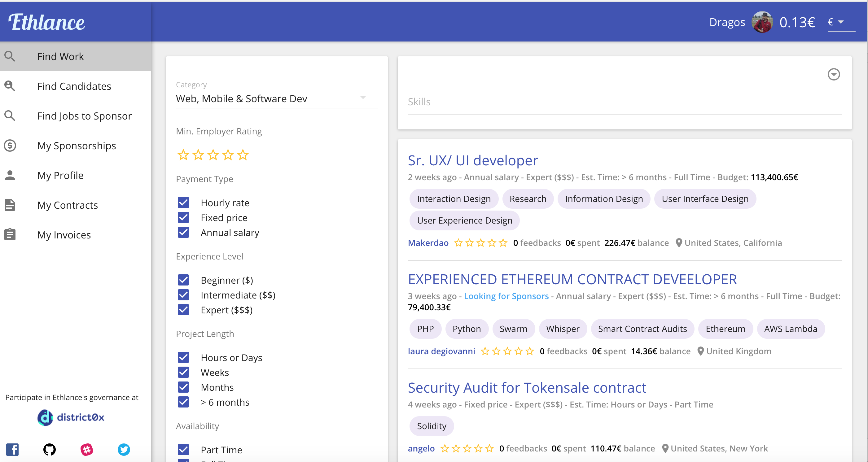Toggle the Expert ($$$) checkbox
This screenshot has height=462, width=868.
tap(183, 310)
